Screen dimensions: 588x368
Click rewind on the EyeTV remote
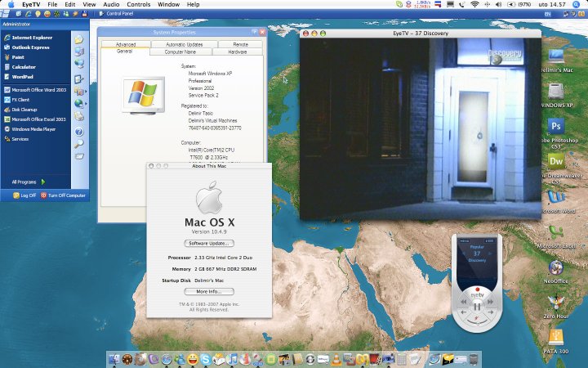pyautogui.click(x=464, y=302)
